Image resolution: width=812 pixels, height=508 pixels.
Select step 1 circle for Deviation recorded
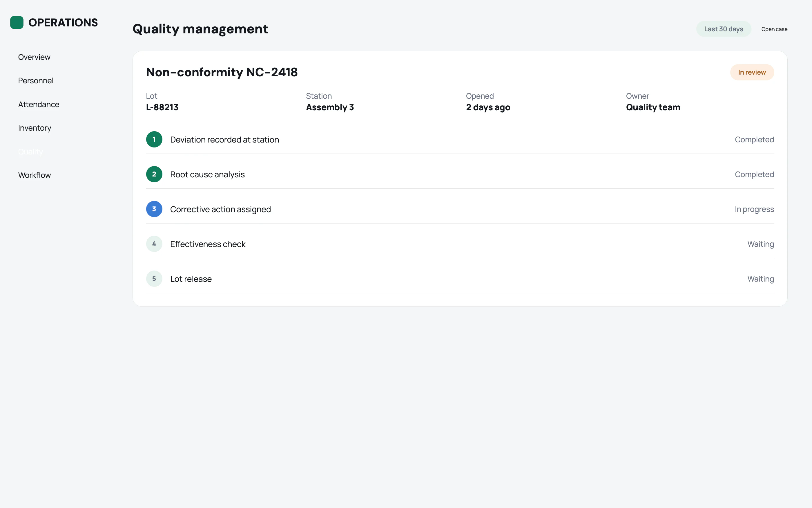pos(154,139)
